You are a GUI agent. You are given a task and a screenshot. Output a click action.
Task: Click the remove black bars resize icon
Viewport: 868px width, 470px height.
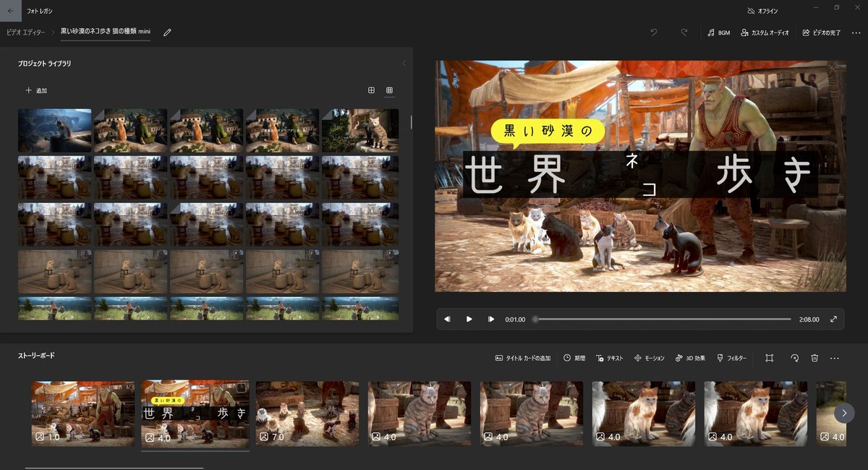pos(770,358)
